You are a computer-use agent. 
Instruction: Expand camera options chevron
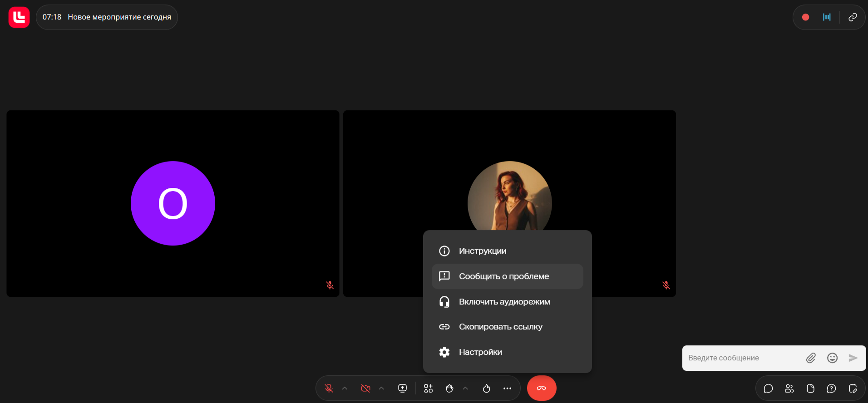tap(381, 388)
